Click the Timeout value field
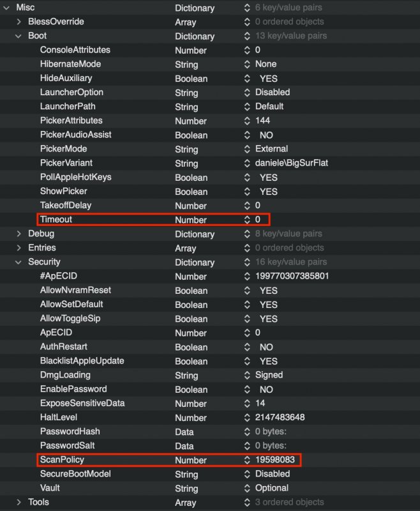The height and width of the screenshot is (511, 420). coord(258,220)
